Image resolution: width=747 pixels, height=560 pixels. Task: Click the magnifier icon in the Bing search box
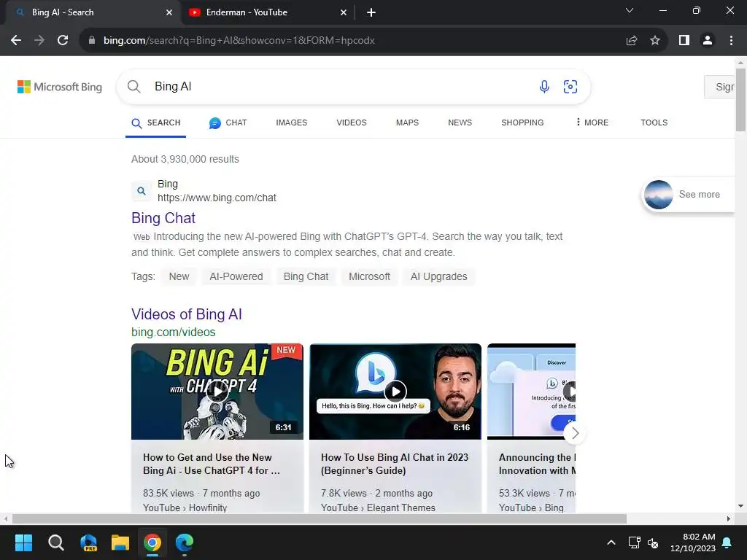coord(134,87)
